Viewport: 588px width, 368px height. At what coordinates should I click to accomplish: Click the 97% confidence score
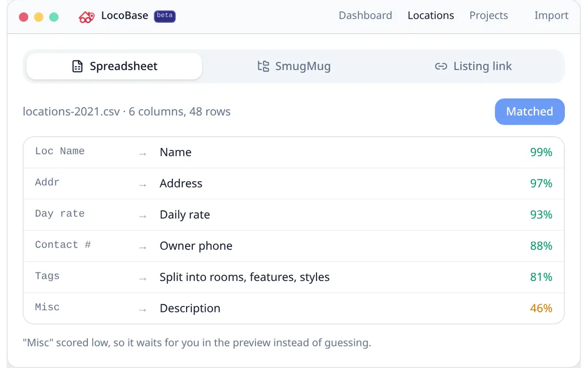pos(541,183)
